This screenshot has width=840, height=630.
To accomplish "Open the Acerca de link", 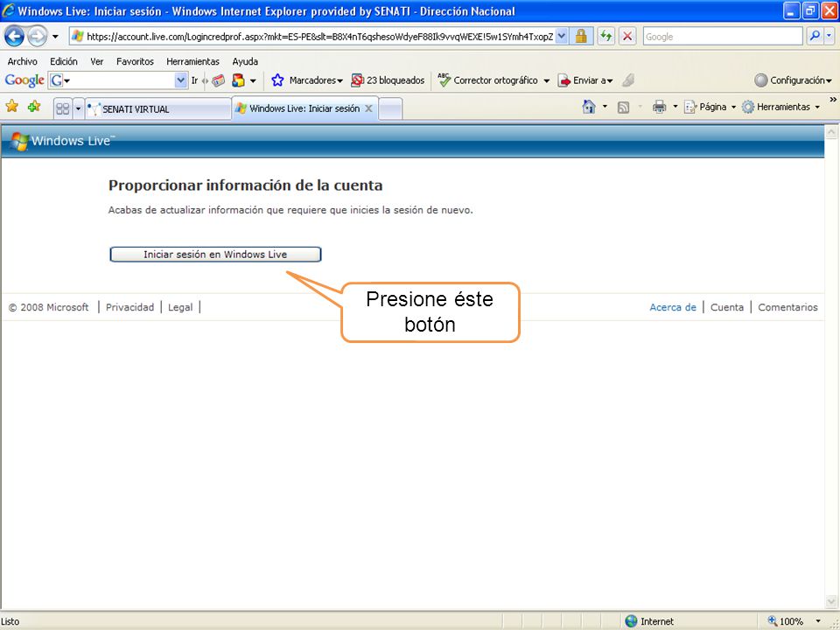I will (x=673, y=307).
